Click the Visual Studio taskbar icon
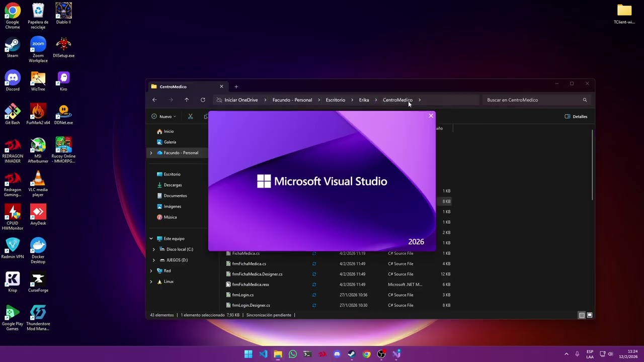The height and width of the screenshot is (362, 644). click(396, 354)
